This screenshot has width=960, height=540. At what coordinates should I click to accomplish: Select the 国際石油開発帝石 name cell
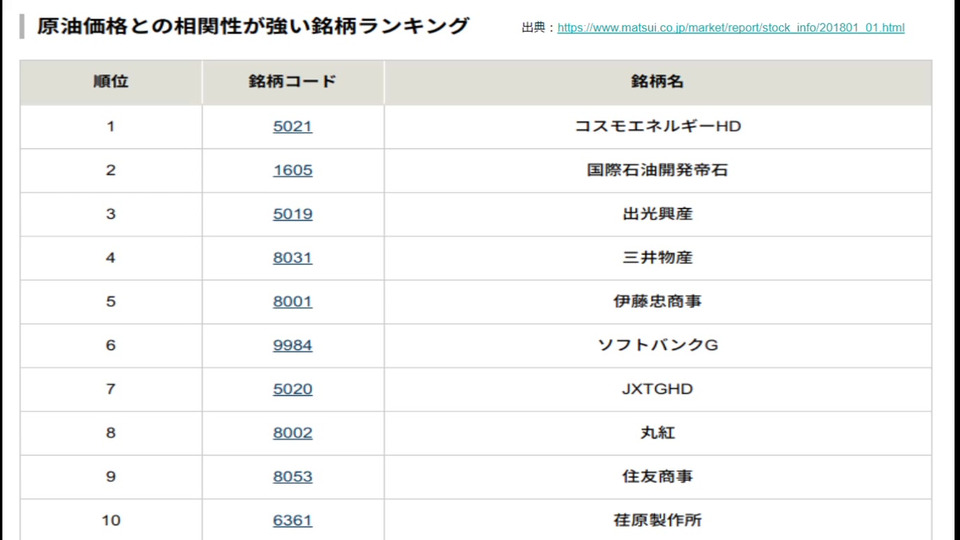(658, 170)
